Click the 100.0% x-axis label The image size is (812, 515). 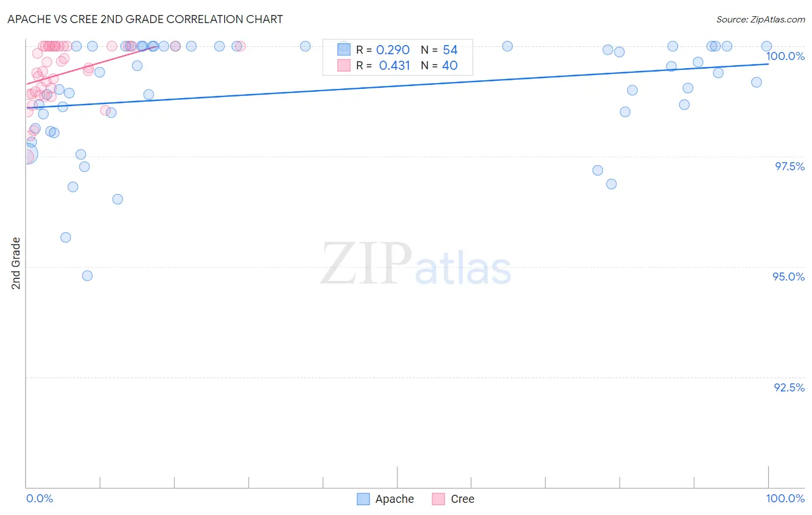tap(785, 498)
